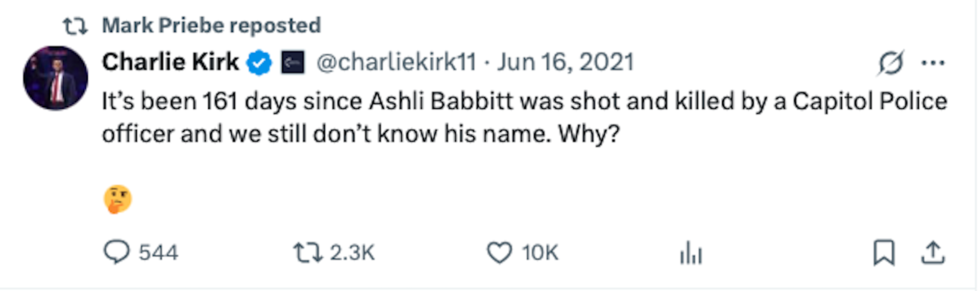Open the Grok circle-slash icon
The height and width of the screenshot is (291, 980).
[x=890, y=63]
